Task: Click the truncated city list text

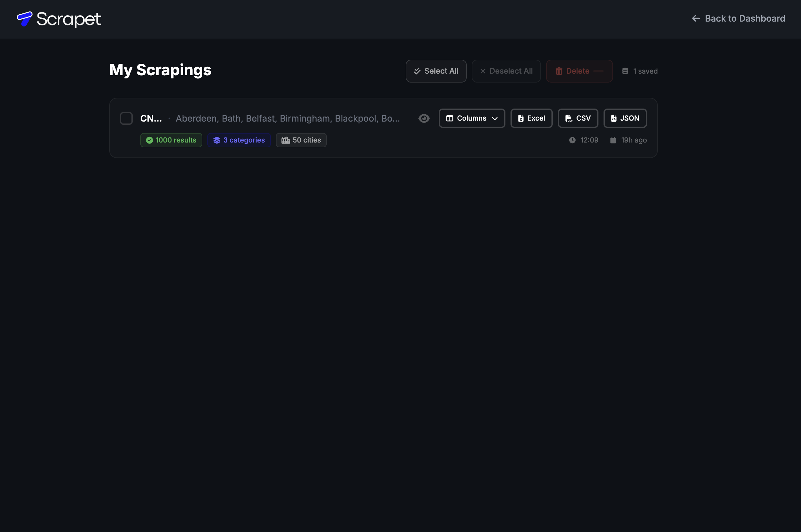Action: 287,118
